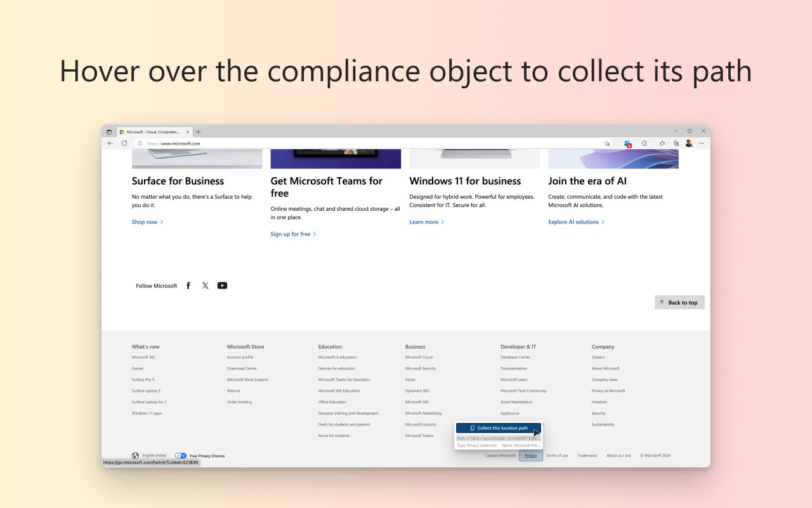The width and height of the screenshot is (812, 508).
Task: View site information lock icon
Action: (140, 144)
